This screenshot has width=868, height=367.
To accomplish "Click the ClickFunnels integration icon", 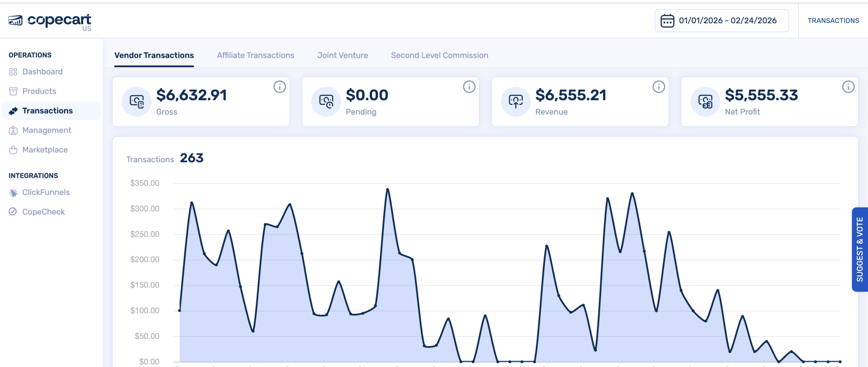I will (13, 192).
